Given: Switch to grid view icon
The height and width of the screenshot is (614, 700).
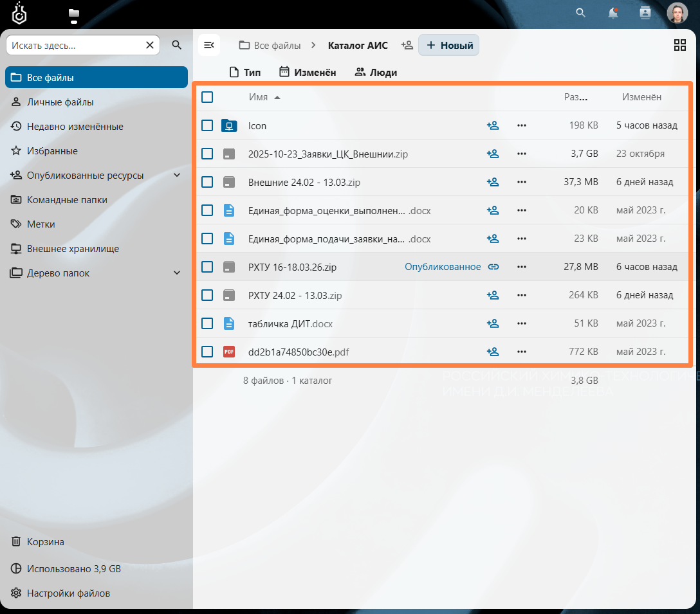Looking at the screenshot, I should pyautogui.click(x=679, y=45).
